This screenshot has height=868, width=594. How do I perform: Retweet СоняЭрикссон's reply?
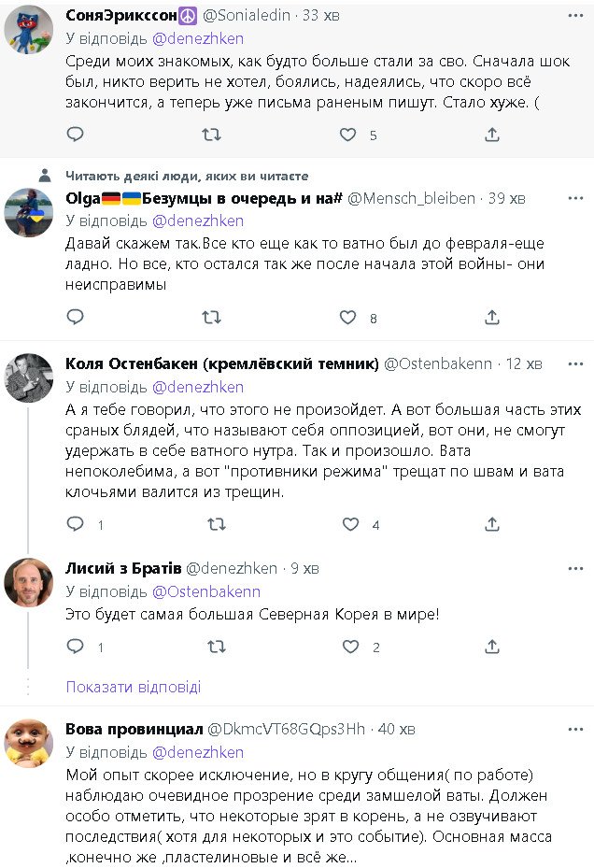click(x=213, y=135)
